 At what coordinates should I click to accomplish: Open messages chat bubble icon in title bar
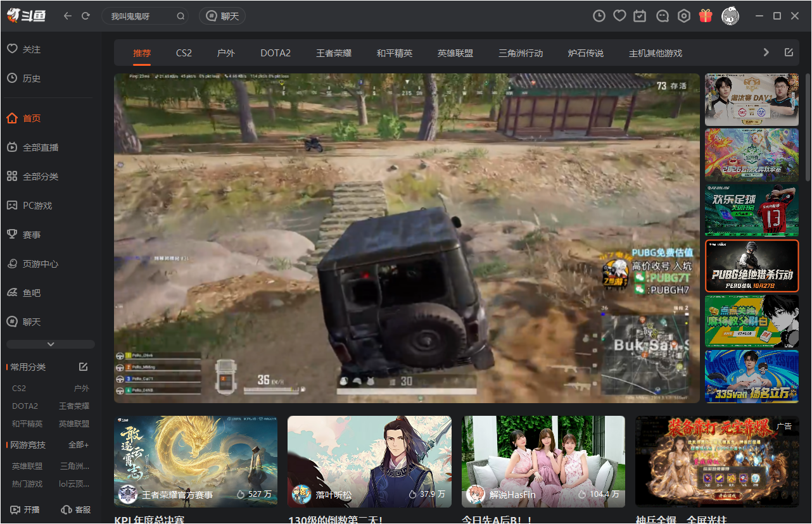pos(663,16)
